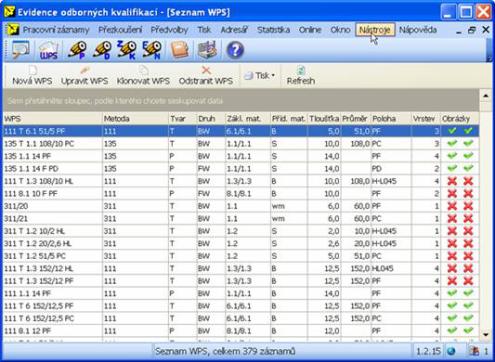Open the Pracovní záznamy menu
This screenshot has width=495, height=362.
[x=56, y=30]
